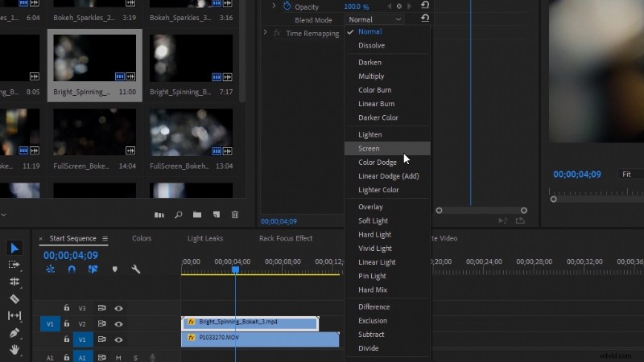This screenshot has height=362, width=644.
Task: Add Opacity keyframe diamond
Action: click(x=398, y=6)
